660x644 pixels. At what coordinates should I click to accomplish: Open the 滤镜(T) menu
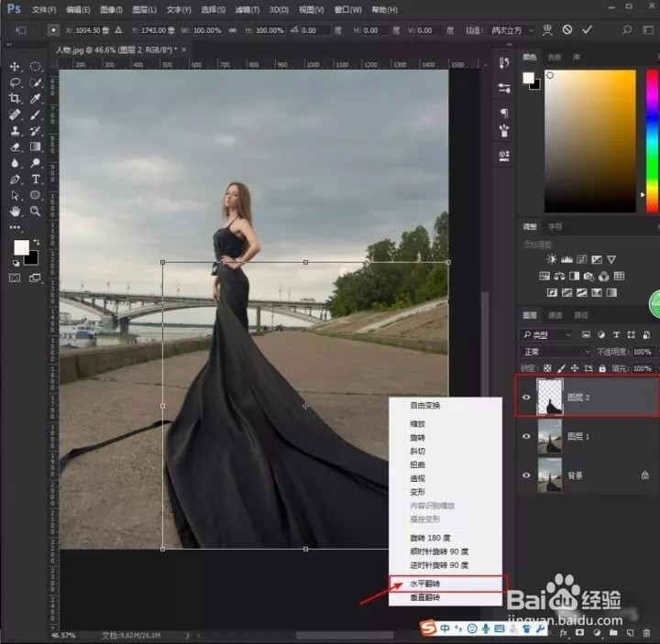coord(247,9)
